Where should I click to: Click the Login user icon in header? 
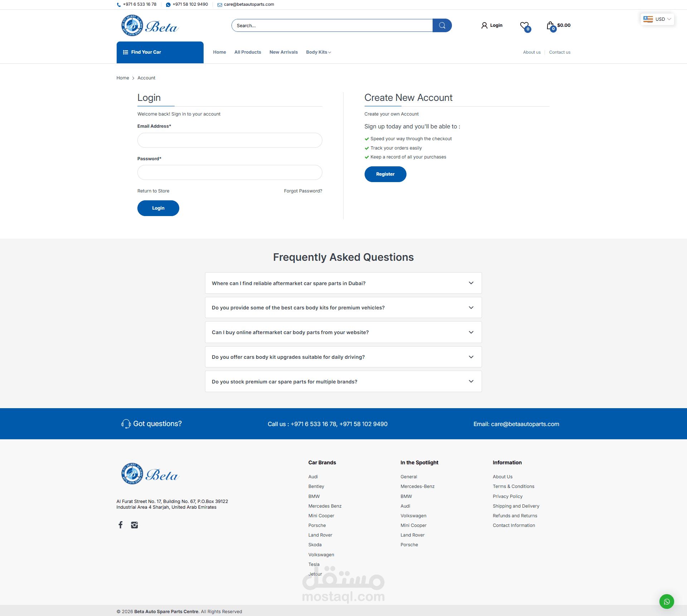(484, 25)
